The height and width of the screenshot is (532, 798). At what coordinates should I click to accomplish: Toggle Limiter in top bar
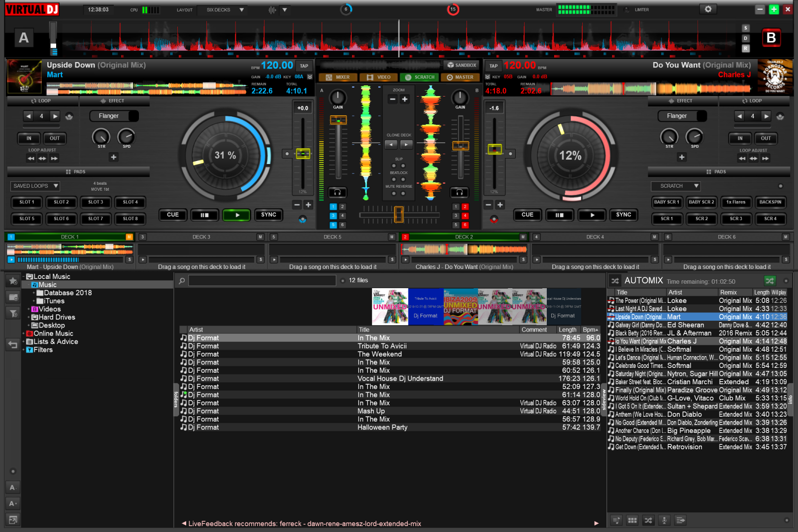point(627,10)
